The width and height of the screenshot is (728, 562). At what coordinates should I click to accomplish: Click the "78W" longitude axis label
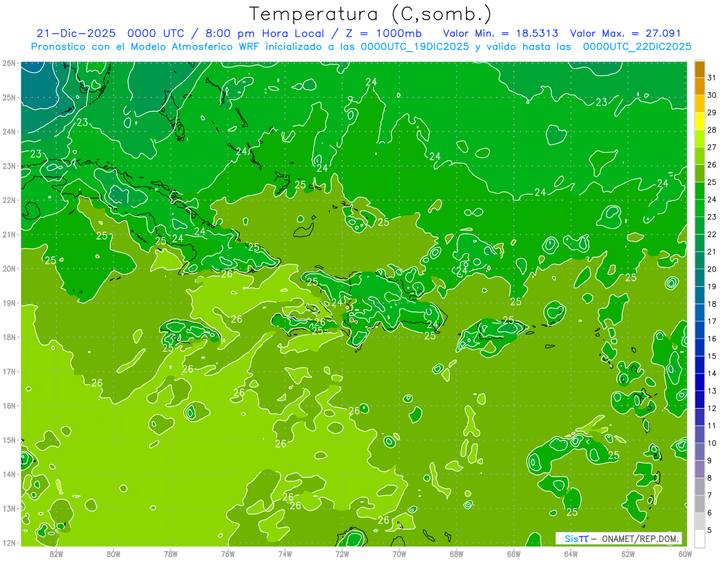click(x=170, y=554)
